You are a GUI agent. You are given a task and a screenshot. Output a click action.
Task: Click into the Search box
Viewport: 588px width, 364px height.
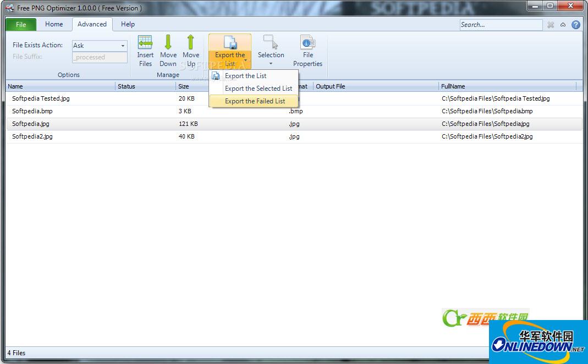[501, 25]
